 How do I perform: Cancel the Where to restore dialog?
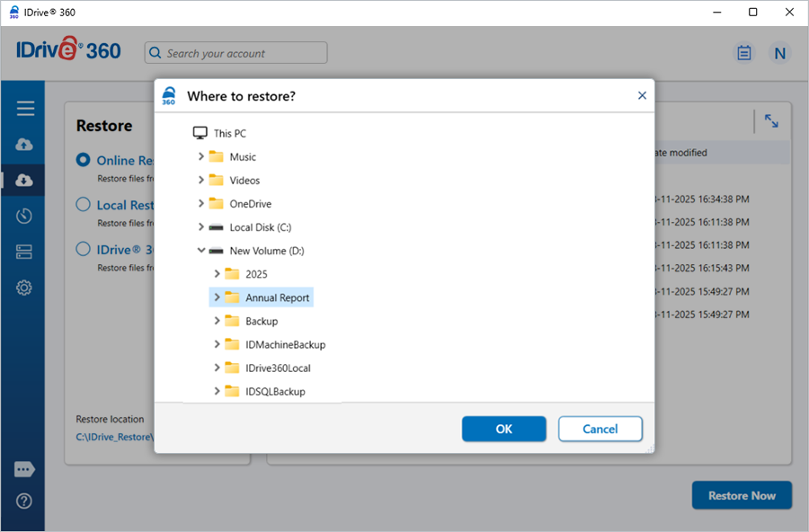[600, 429]
